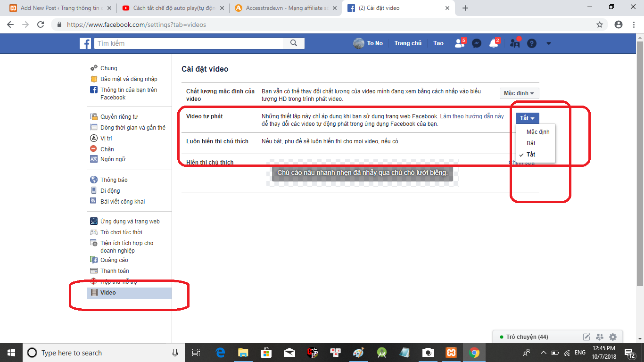Image resolution: width=644 pixels, height=362 pixels.
Task: Select 'Bật' option in autoplay dropdown
Action: tap(531, 143)
